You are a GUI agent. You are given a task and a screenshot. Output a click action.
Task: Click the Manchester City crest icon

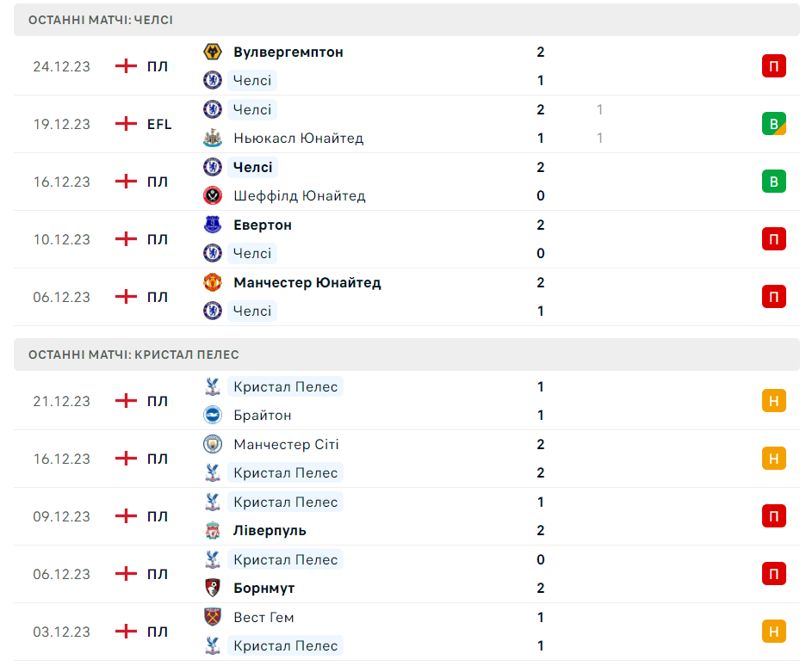(212, 444)
